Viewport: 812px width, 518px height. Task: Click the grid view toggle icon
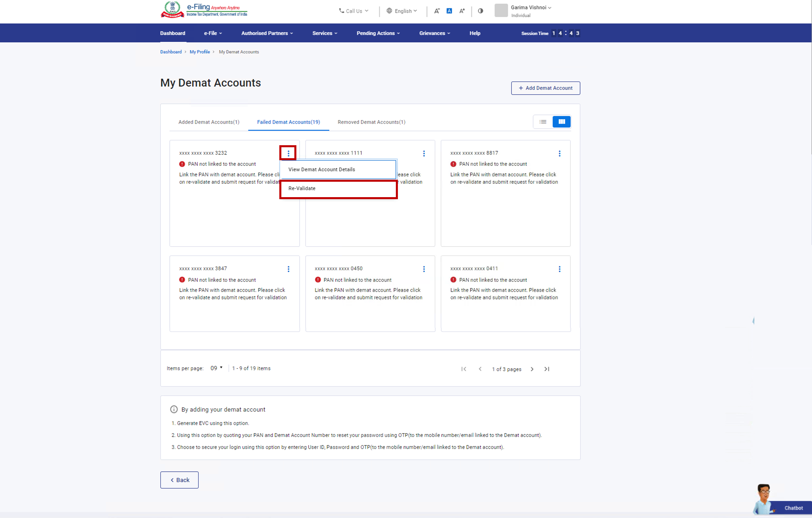pos(561,122)
